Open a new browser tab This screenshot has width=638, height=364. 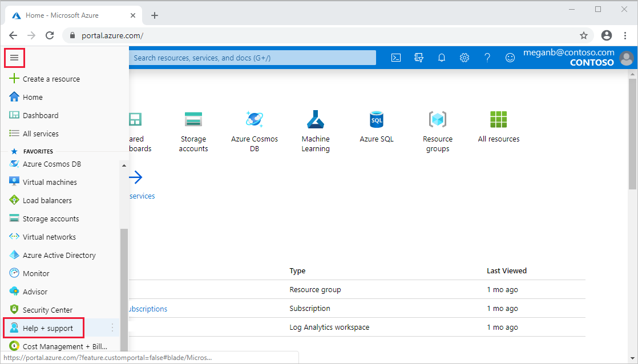point(155,15)
